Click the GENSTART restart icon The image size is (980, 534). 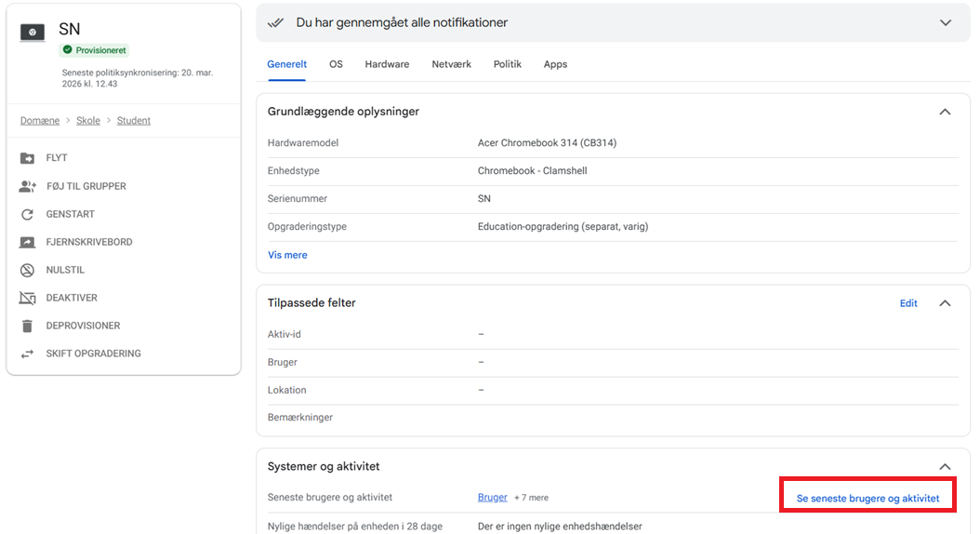pyautogui.click(x=28, y=214)
